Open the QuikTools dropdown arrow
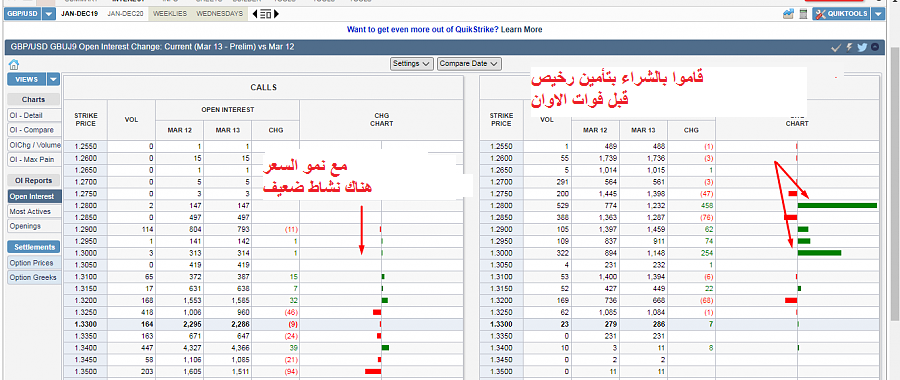The height and width of the screenshot is (380, 900). pyautogui.click(x=878, y=14)
